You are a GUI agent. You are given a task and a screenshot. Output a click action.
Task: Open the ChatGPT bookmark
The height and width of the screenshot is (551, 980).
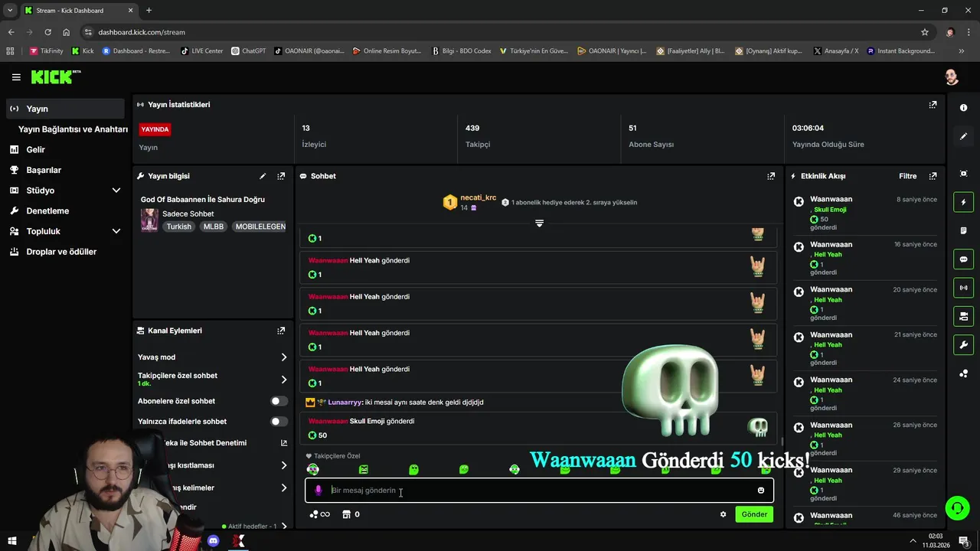[249, 51]
